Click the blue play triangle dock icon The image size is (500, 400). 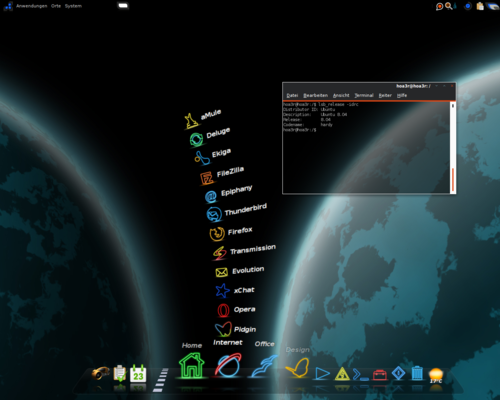[x=322, y=373]
